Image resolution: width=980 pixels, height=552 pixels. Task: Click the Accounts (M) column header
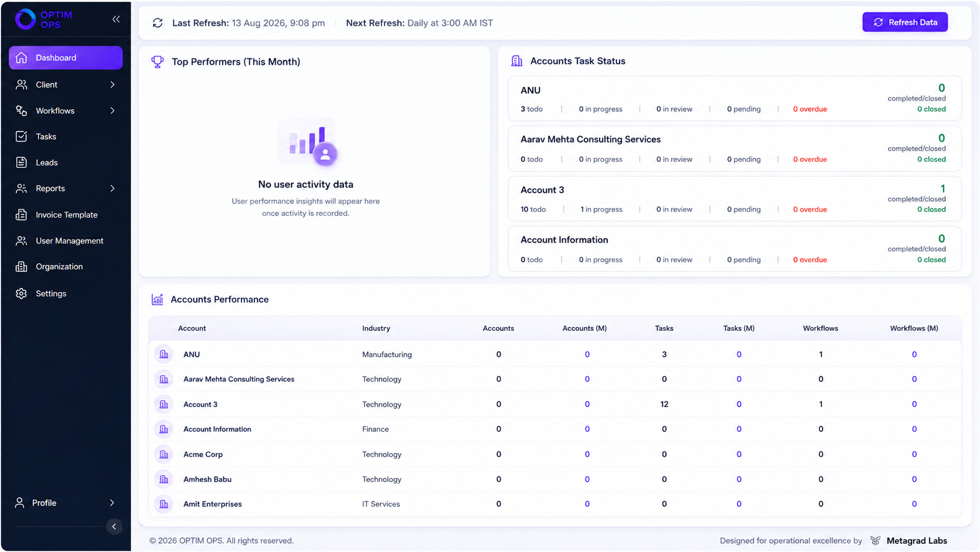[x=584, y=329]
